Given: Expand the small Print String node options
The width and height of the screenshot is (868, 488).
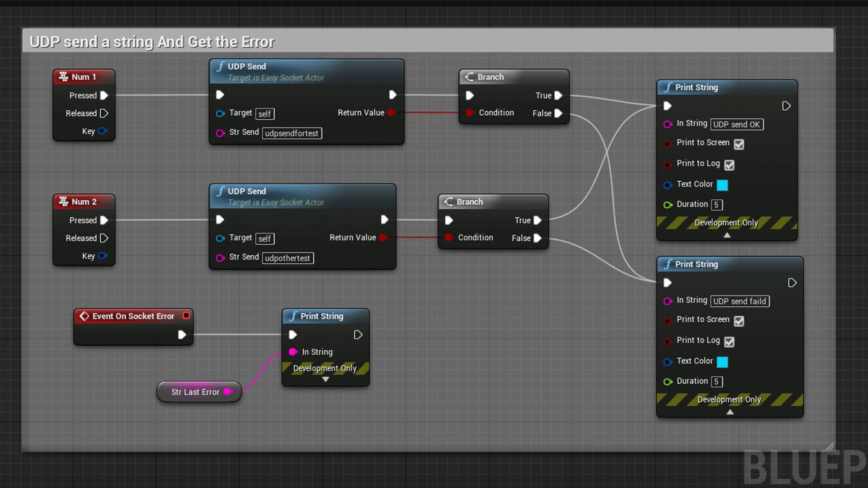Looking at the screenshot, I should tap(325, 380).
